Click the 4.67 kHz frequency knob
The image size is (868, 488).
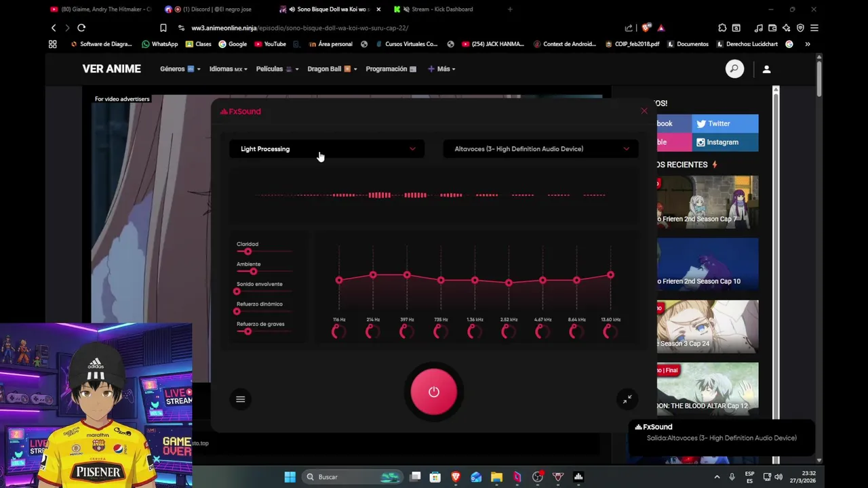pyautogui.click(x=542, y=331)
